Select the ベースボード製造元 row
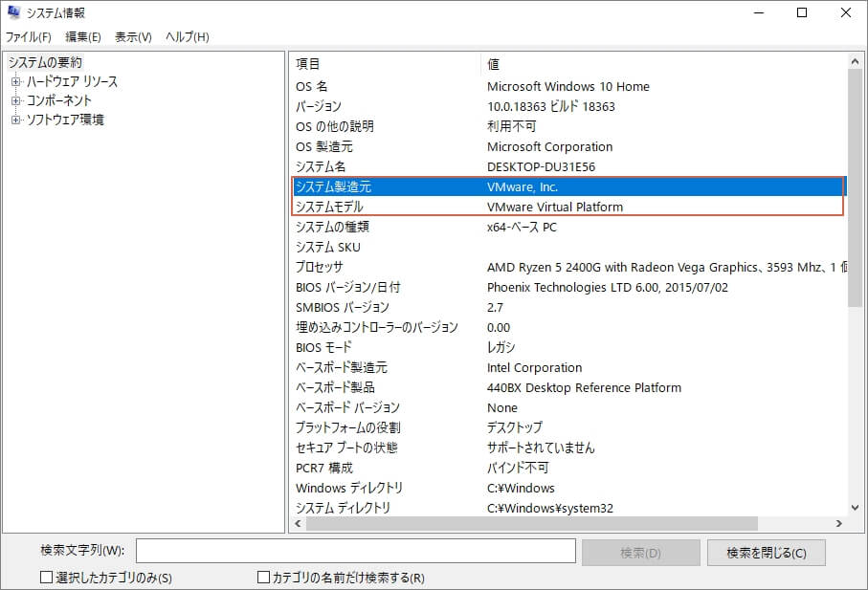The height and width of the screenshot is (590, 868). (568, 368)
